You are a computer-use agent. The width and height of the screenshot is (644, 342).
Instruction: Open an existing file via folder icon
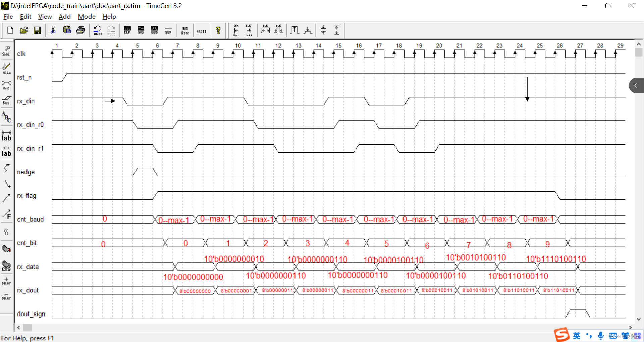point(24,30)
